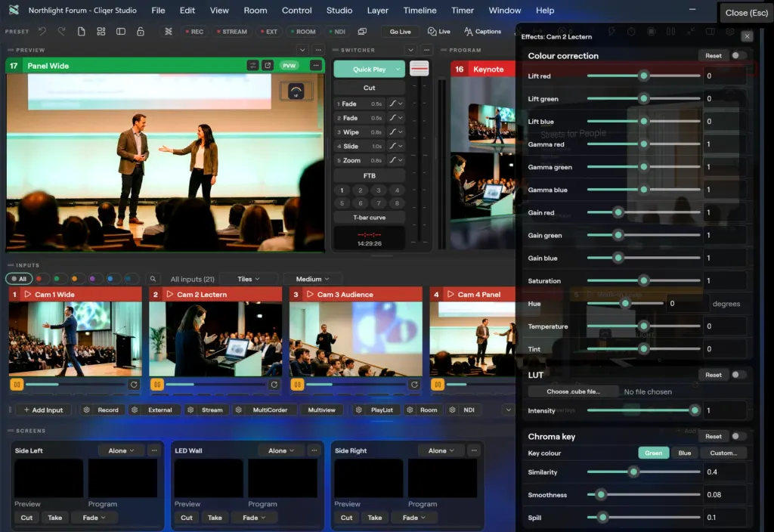Open Side Right Fade transition dropdown
Screen dimensions: 774x532
[413, 517]
